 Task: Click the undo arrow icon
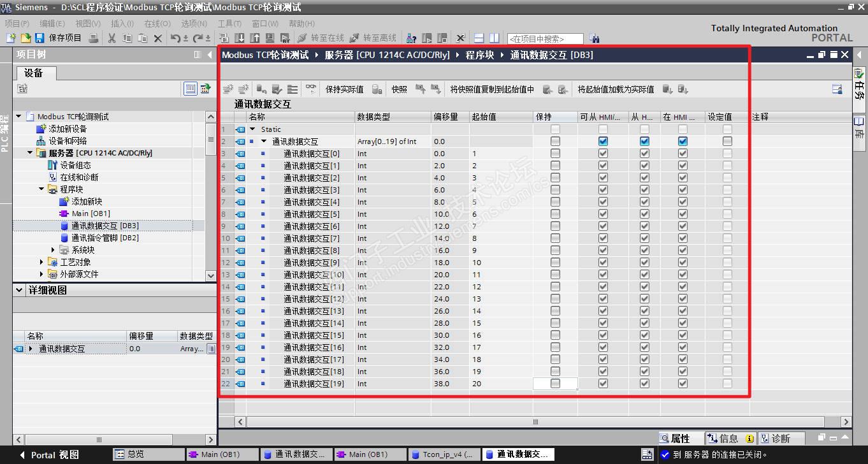click(175, 38)
